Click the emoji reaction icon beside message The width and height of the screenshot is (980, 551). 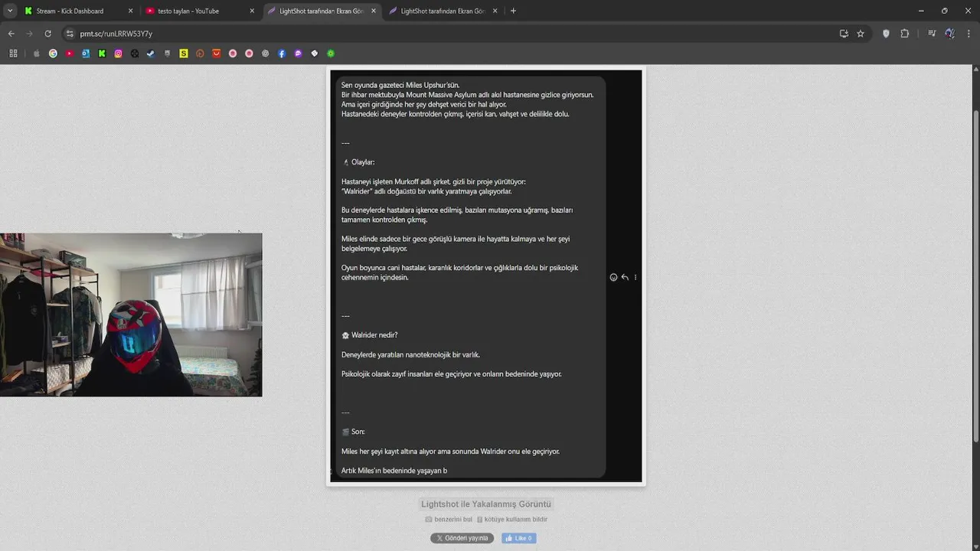613,277
